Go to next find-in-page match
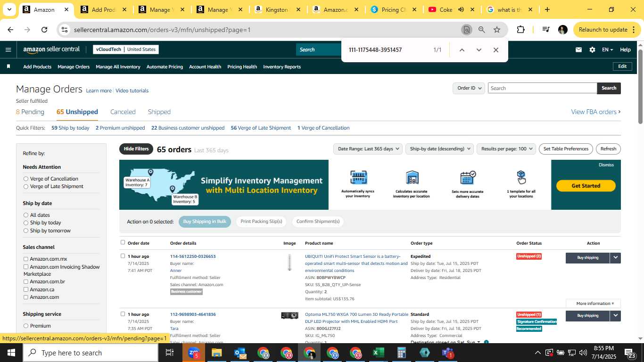This screenshot has width=644, height=362. [x=479, y=50]
